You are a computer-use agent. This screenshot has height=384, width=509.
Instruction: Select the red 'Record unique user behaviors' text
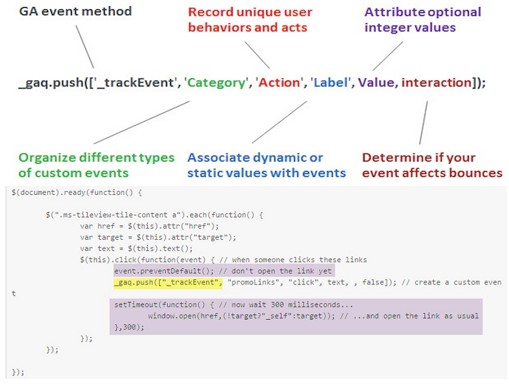click(x=250, y=20)
